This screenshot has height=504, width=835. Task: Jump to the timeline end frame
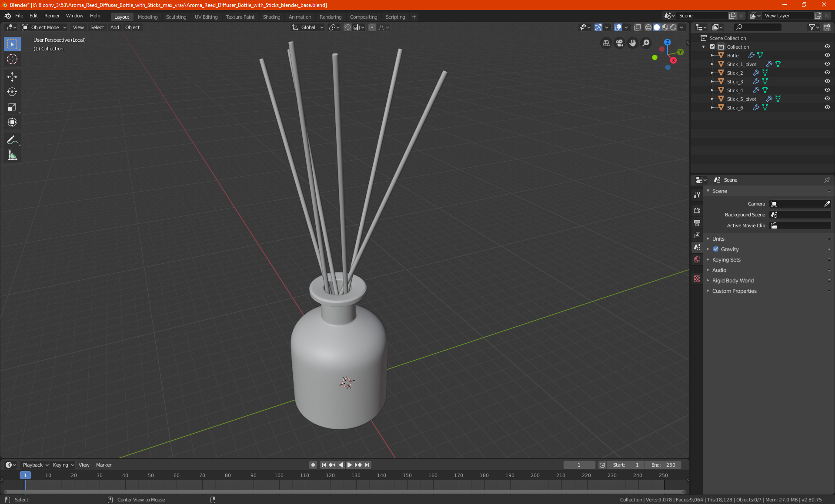coord(367,465)
